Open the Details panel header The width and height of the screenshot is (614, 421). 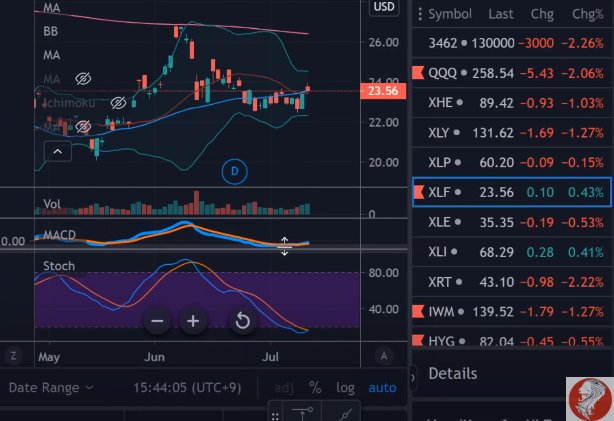click(x=453, y=373)
